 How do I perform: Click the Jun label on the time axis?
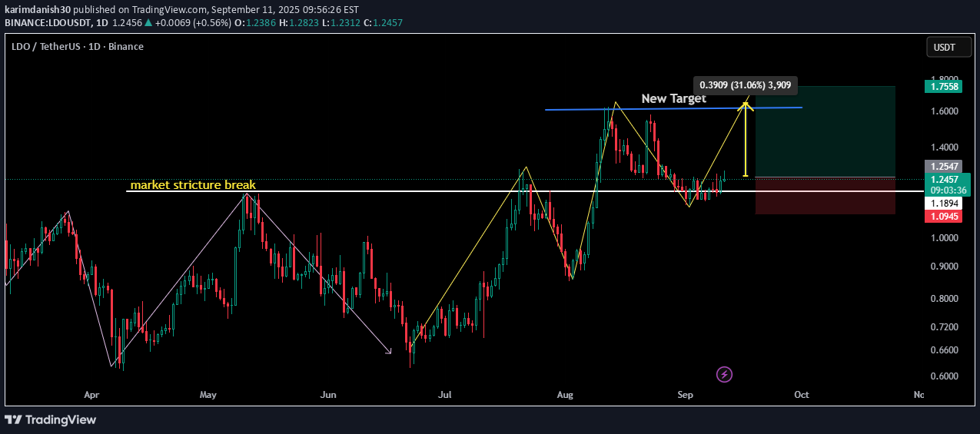[x=328, y=395]
